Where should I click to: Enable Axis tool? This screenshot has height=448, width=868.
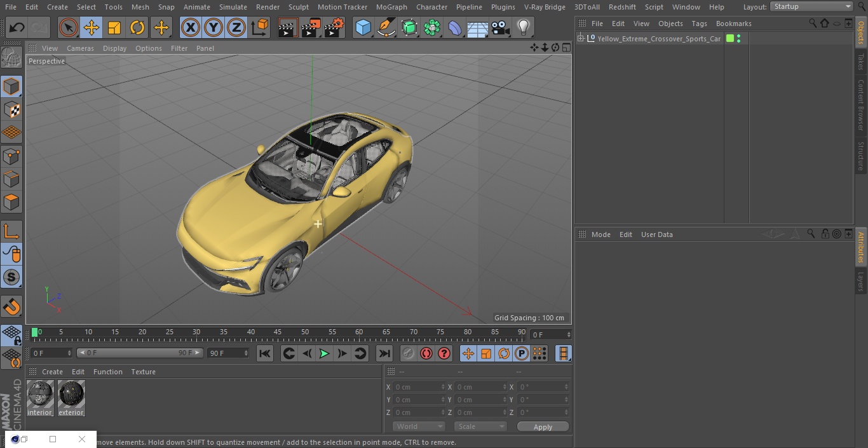coord(11,231)
